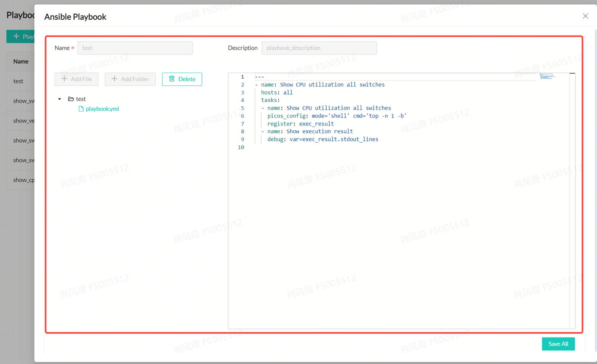
Task: Click empty line 10 in code editor
Action: coord(340,147)
